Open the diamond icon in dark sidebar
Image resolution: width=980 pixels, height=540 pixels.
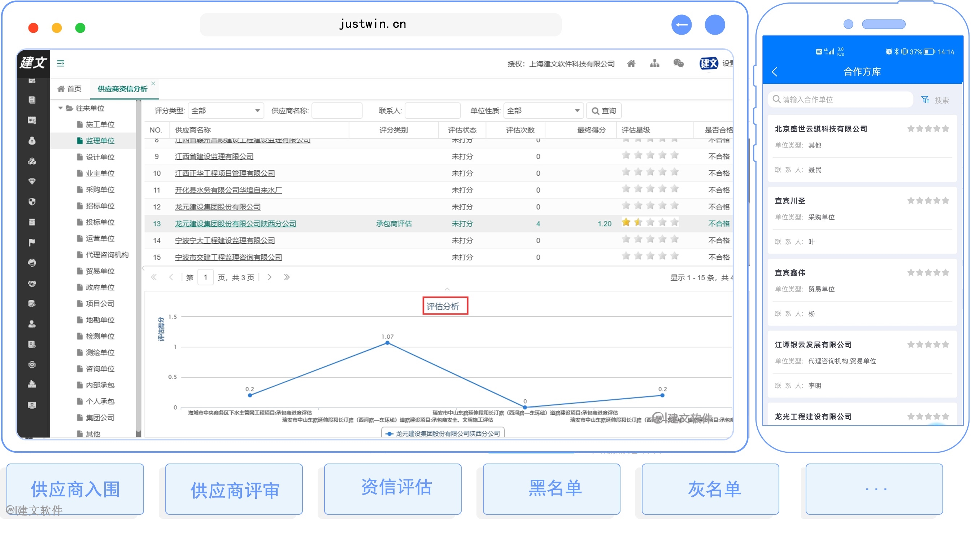[32, 182]
